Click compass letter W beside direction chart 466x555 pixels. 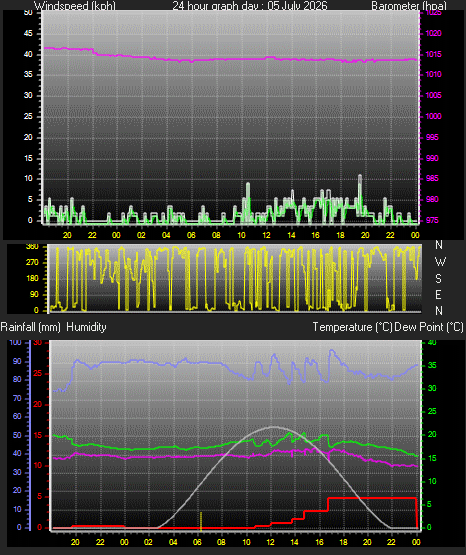440,262
